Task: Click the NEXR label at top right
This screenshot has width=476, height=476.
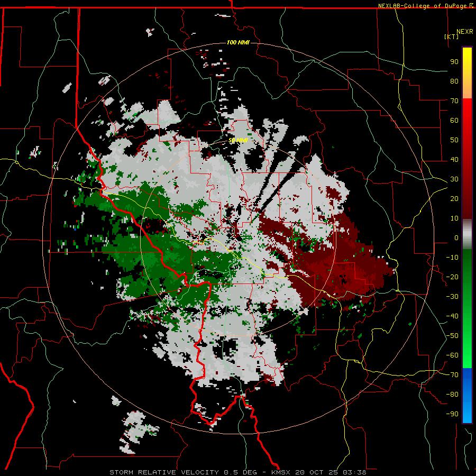Action: point(465,32)
